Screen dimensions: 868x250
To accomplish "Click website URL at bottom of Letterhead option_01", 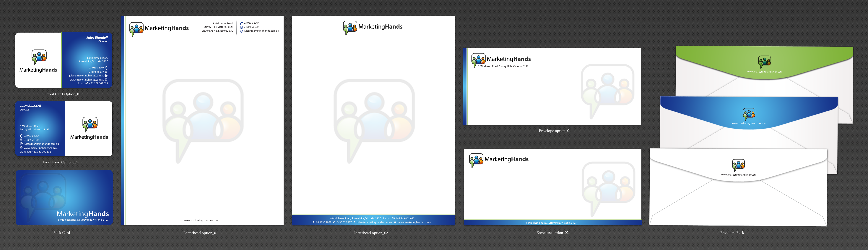I will pos(201,220).
